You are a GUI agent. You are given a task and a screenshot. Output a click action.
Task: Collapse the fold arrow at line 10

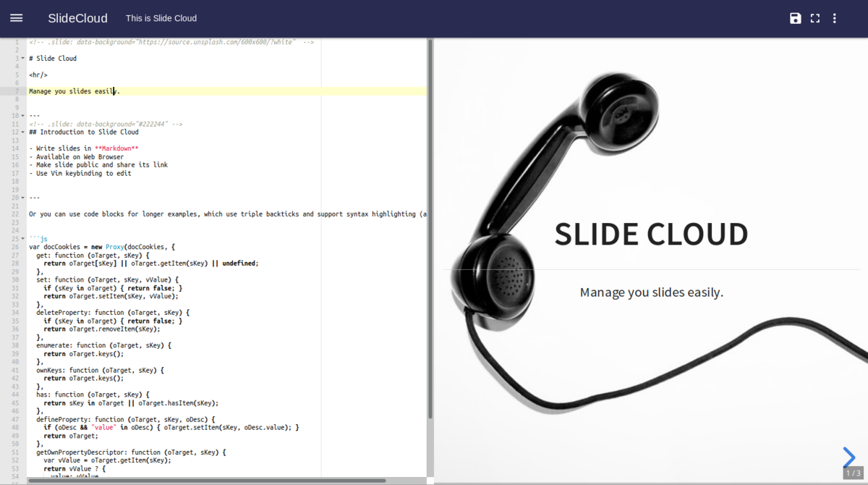(24, 116)
